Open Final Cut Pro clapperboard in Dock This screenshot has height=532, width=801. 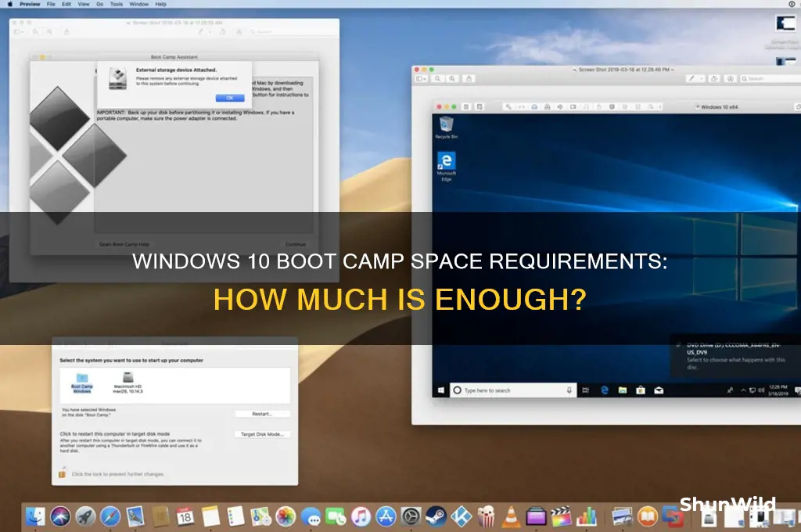[561, 516]
